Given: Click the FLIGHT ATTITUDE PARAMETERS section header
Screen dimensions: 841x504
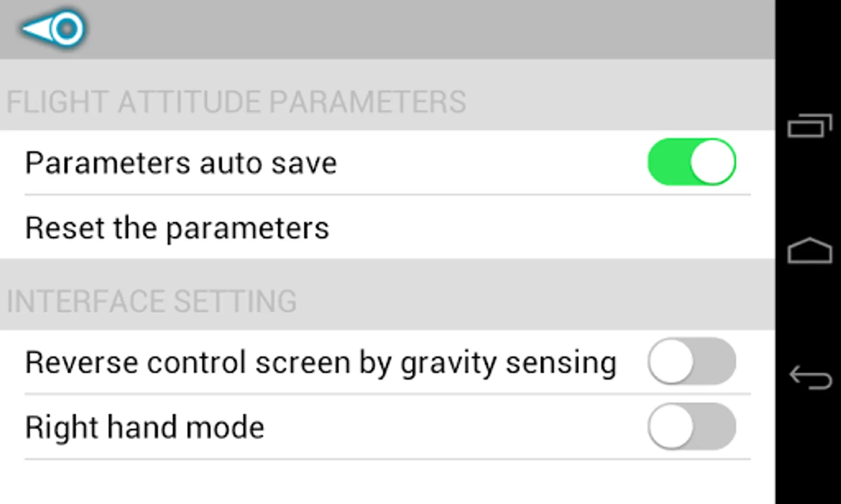Looking at the screenshot, I should tap(236, 102).
